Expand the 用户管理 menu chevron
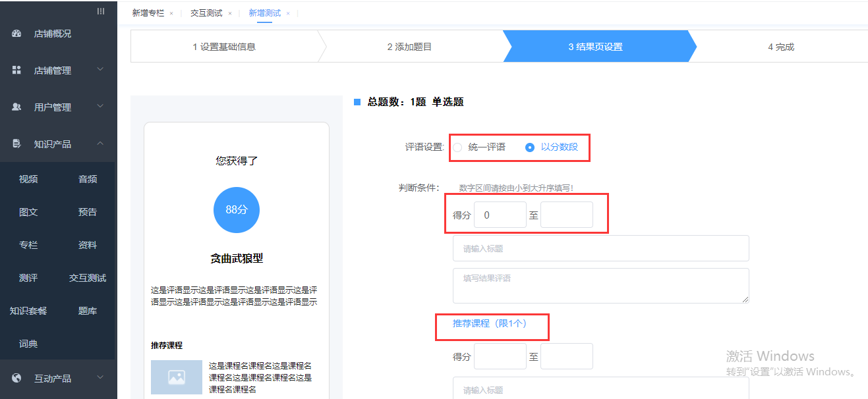Screen dimensions: 868x399 pyautogui.click(x=100, y=106)
